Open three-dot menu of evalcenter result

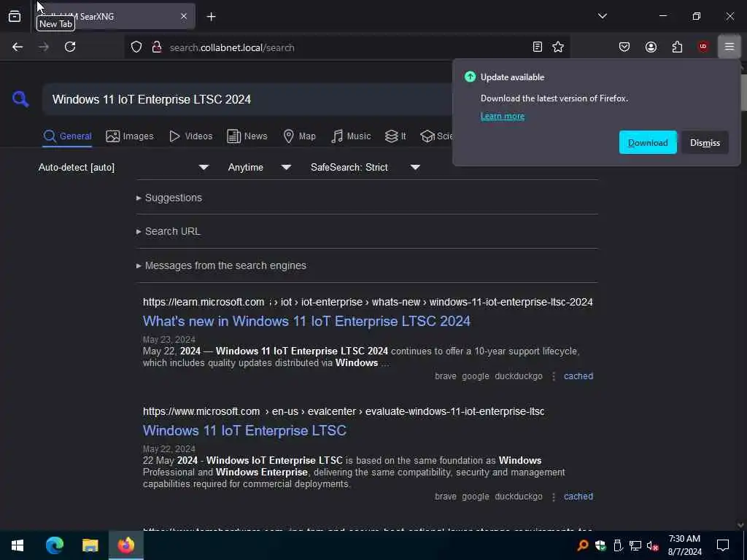[553, 497]
